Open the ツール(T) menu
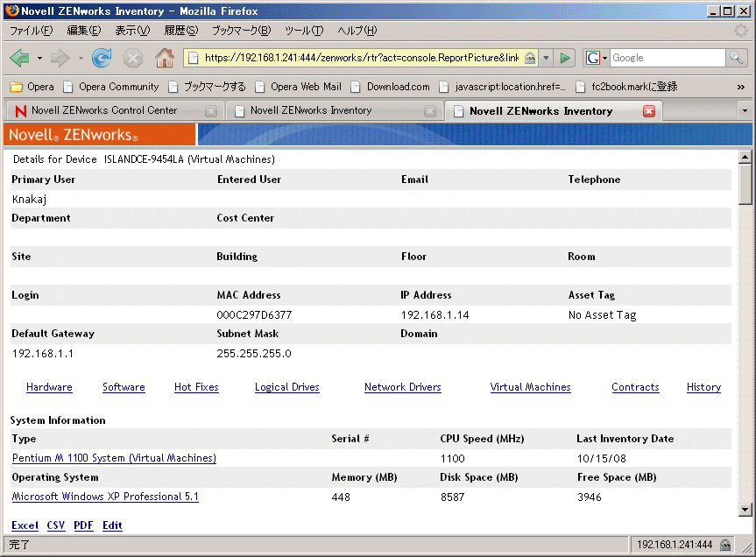The width and height of the screenshot is (756, 557). [304, 31]
